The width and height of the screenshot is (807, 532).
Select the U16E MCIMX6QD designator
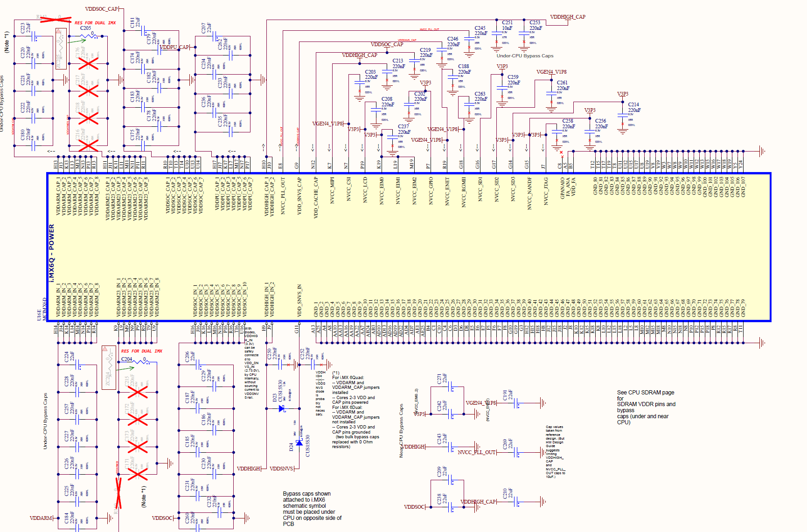click(42, 309)
